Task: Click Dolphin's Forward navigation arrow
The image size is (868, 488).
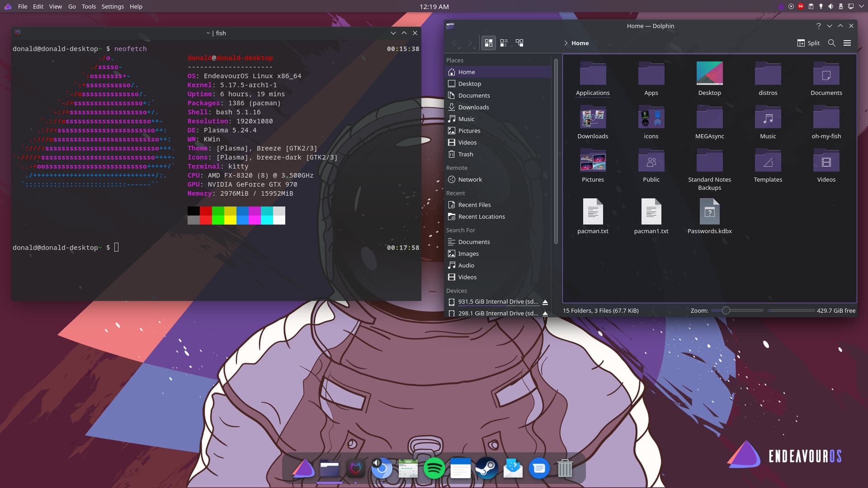Action: (470, 43)
